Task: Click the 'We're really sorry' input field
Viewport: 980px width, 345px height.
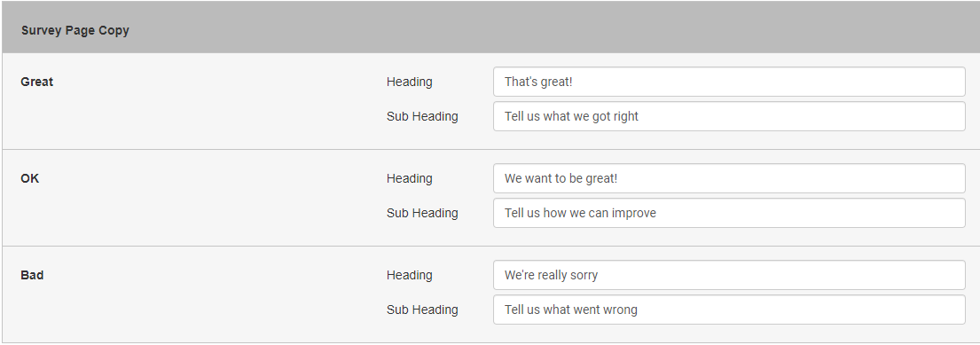Action: click(729, 275)
